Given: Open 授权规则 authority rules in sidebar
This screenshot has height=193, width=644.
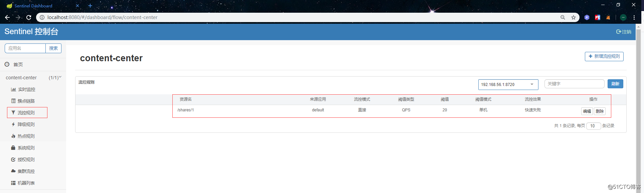Looking at the screenshot, I should 26,160.
